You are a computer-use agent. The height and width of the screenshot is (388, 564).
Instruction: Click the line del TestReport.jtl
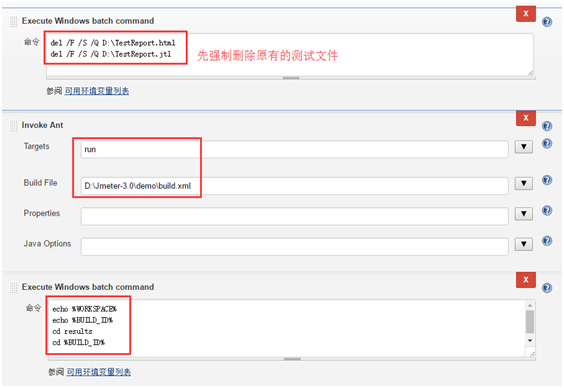[x=111, y=54]
